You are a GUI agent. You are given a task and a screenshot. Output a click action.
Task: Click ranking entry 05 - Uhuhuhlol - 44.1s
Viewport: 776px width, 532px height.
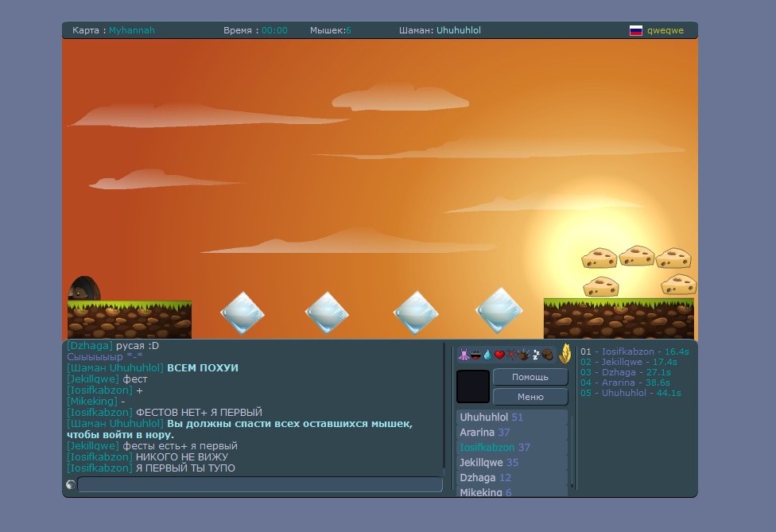click(x=630, y=393)
